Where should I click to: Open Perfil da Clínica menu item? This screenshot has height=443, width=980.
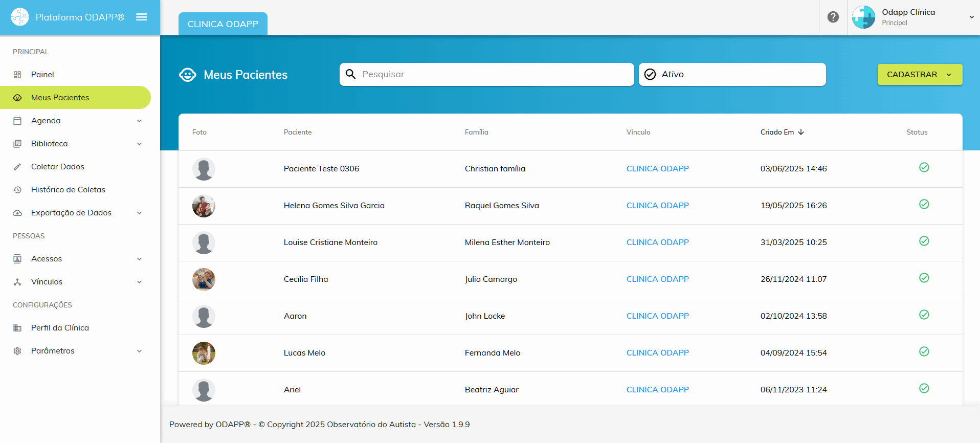[75, 328]
